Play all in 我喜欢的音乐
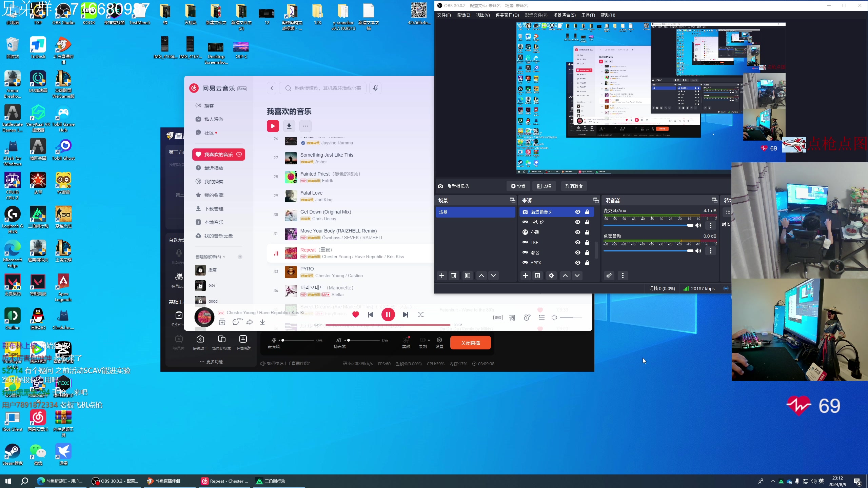Screen dimensions: 868x488 273,126
